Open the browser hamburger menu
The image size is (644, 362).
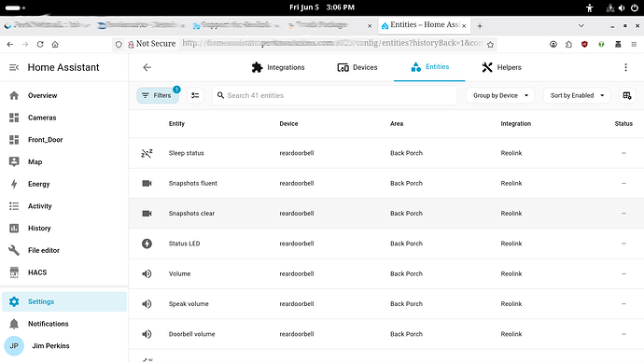(634, 45)
